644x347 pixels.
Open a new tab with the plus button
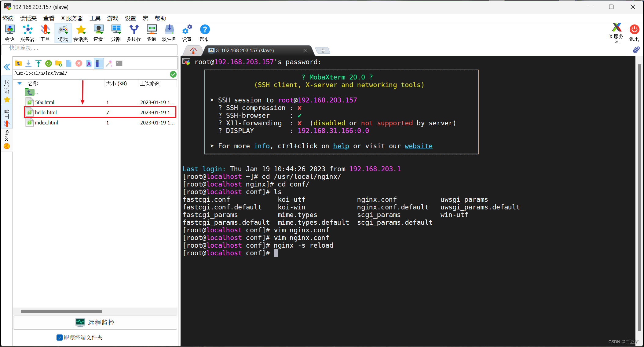(323, 50)
